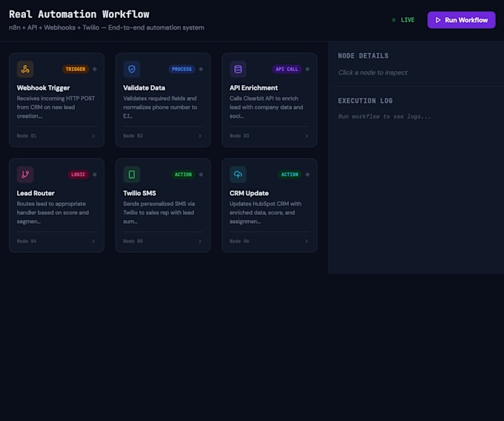Screen dimensions: 504x421
Task: Click 'Click a node to inspect' placeholder
Action: pos(373,73)
